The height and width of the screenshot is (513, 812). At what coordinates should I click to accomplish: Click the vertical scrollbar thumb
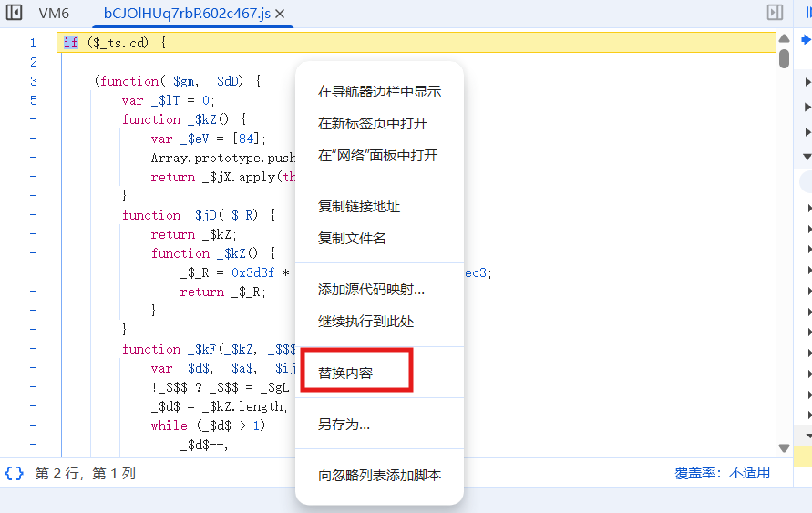784,57
